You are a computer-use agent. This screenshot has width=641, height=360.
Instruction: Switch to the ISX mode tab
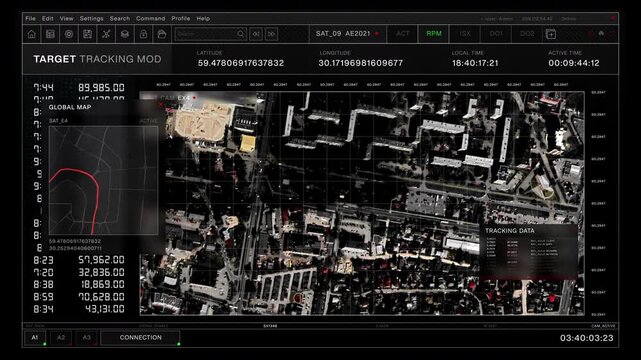(x=465, y=34)
